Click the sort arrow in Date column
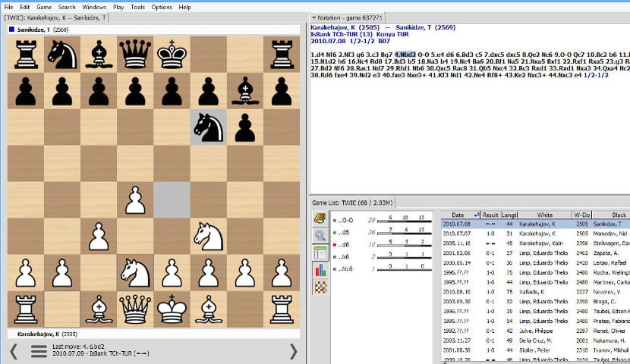 point(477,215)
